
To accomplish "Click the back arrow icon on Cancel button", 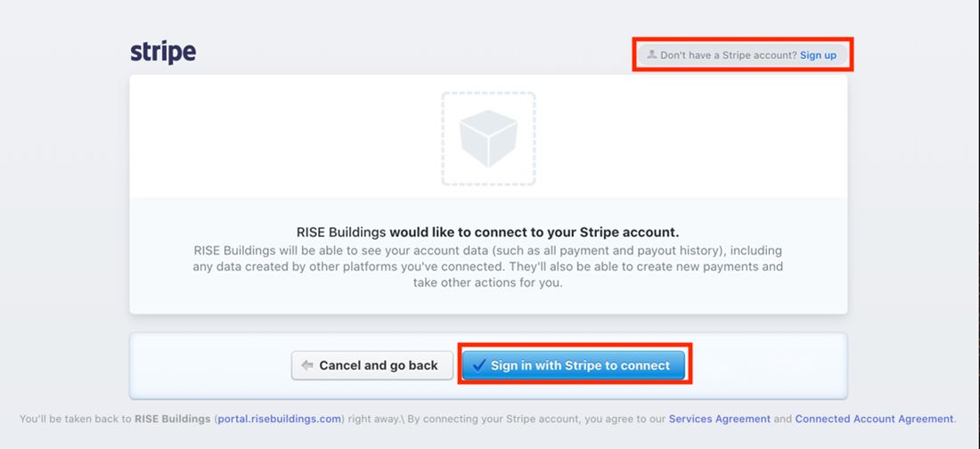I will click(306, 365).
